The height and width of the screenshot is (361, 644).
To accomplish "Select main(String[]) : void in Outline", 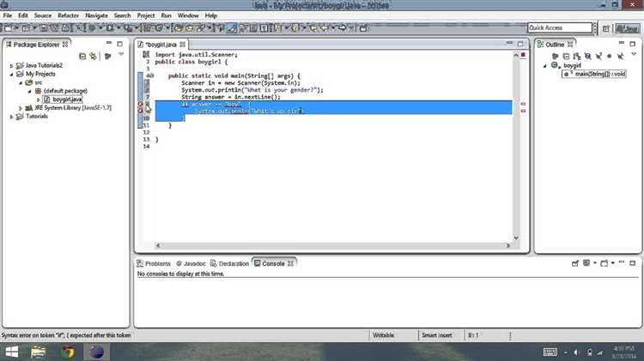I will [594, 74].
